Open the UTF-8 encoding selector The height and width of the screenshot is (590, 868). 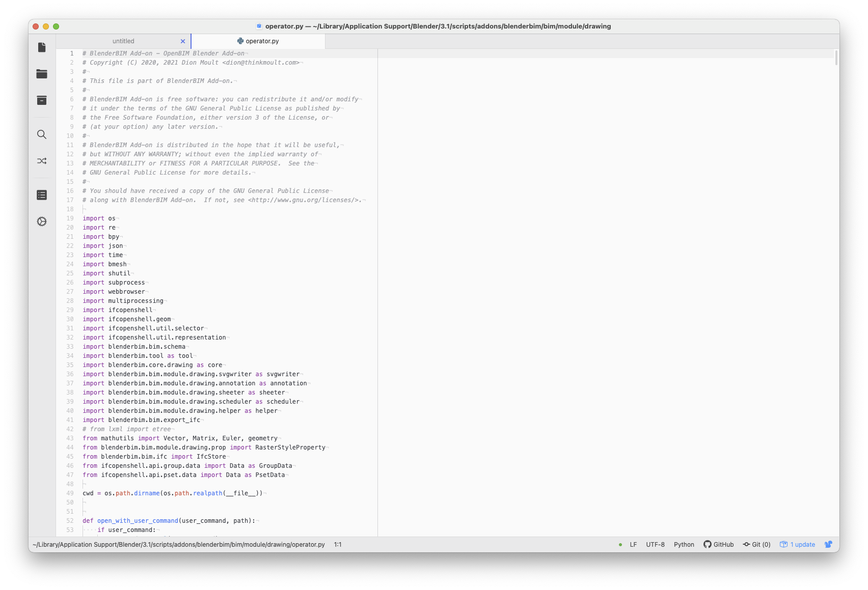(655, 544)
